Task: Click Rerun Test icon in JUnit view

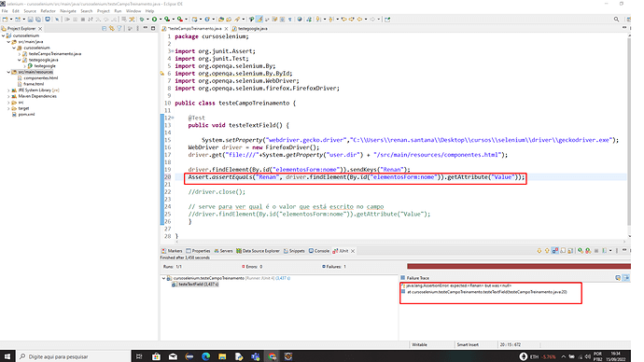Action: 580,250
